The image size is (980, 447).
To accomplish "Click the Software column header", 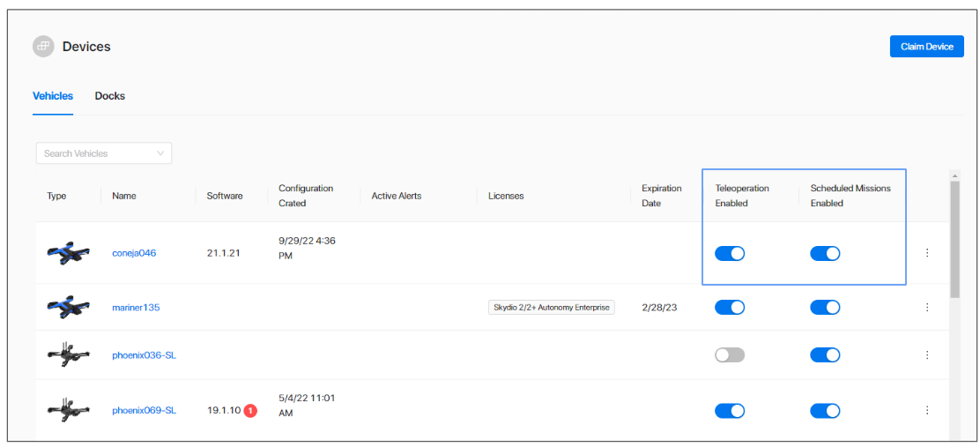I will pyautogui.click(x=225, y=196).
